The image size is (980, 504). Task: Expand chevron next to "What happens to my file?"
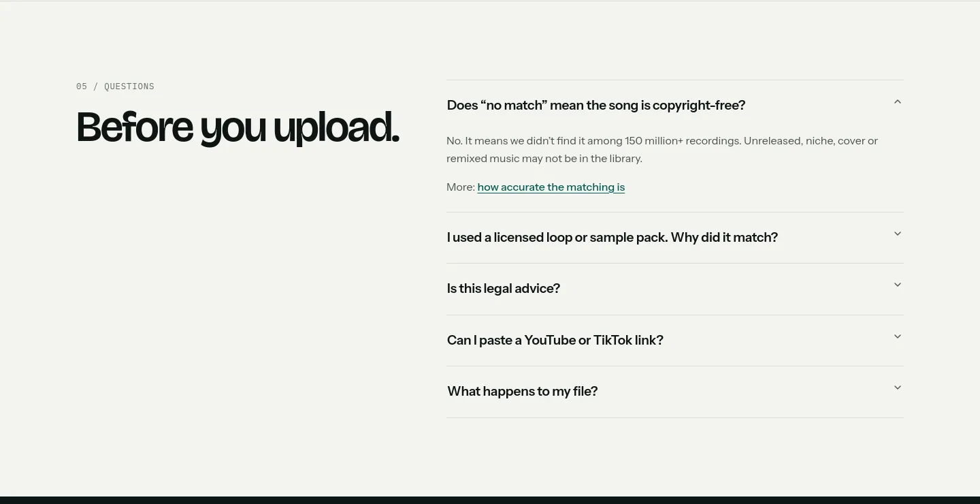pyautogui.click(x=897, y=388)
